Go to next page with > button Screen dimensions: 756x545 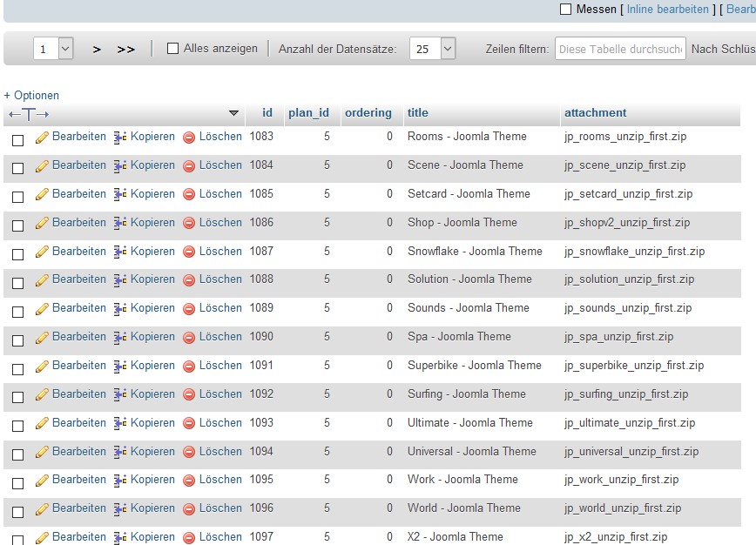97,49
